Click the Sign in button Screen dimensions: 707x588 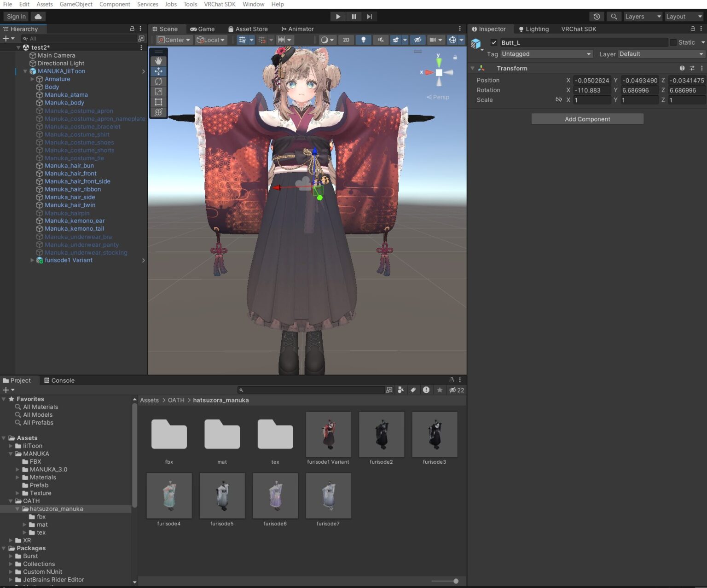(15, 16)
